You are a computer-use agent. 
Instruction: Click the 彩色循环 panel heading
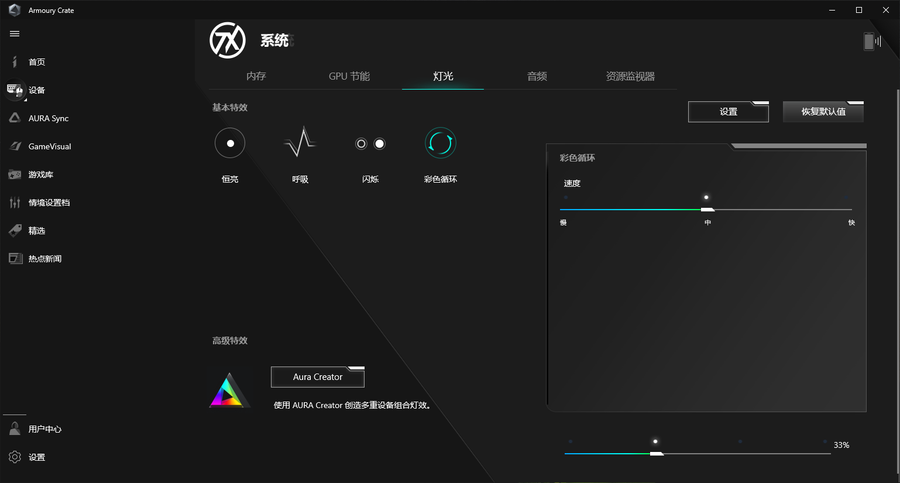(x=577, y=158)
